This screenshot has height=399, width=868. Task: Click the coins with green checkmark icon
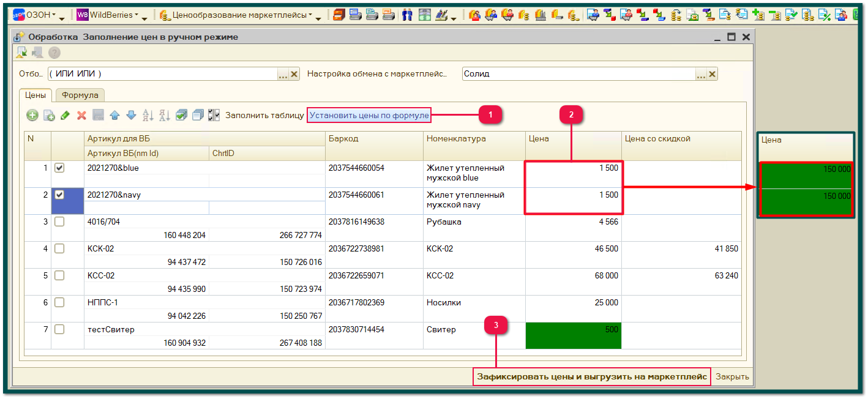791,14
